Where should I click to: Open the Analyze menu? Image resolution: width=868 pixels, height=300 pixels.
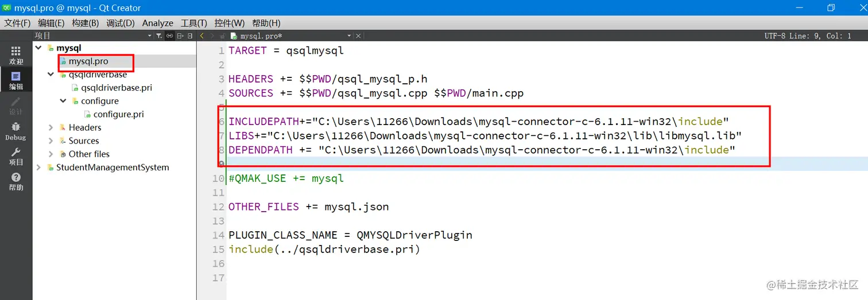[x=157, y=23]
